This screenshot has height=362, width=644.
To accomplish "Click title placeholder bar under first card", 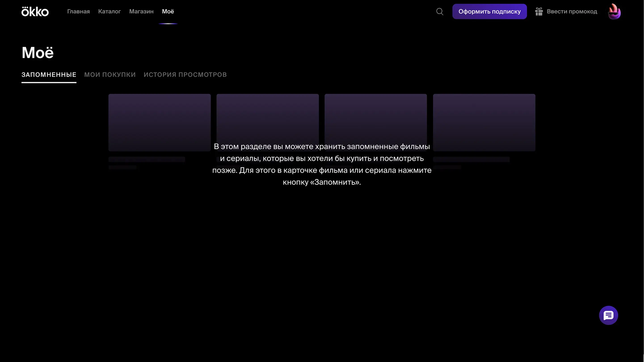I will (x=147, y=159).
